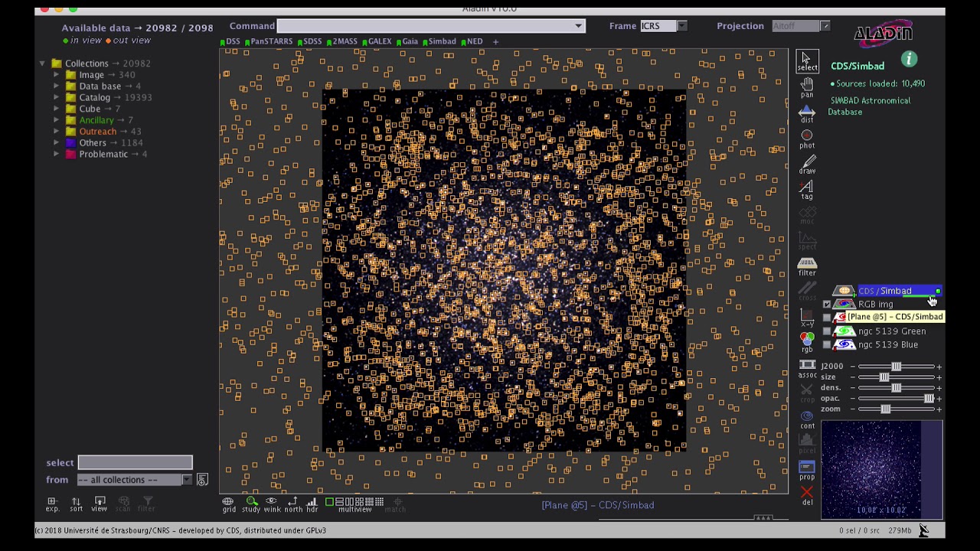Open the prop properties tool

click(807, 470)
